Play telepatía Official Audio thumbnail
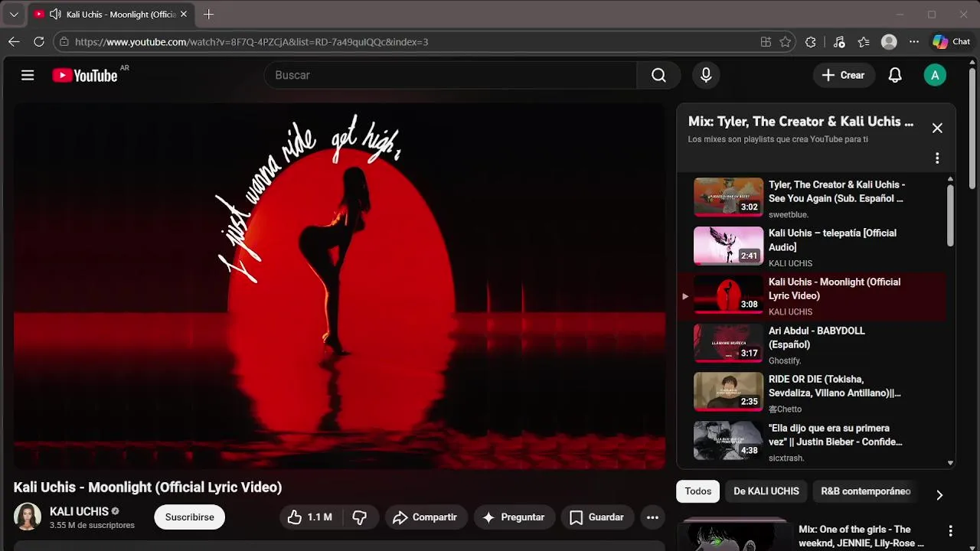980x551 pixels. click(x=728, y=246)
